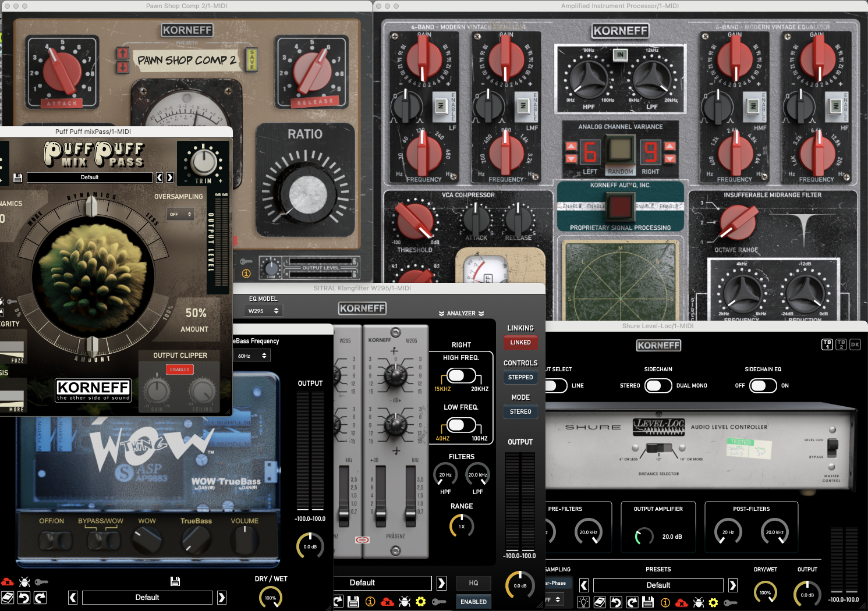Open the Oversampling OFF dropdown in Puff Puff
Screen dimensions: 868x611
(x=180, y=214)
